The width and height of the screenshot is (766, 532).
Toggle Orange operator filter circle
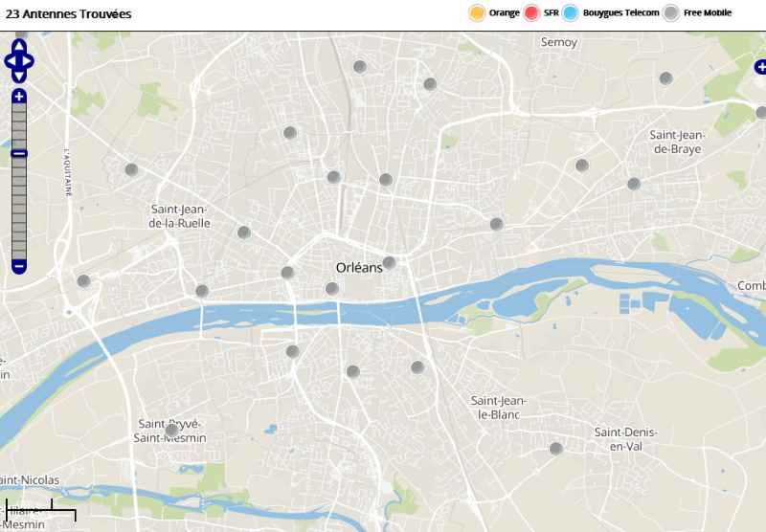pos(477,13)
